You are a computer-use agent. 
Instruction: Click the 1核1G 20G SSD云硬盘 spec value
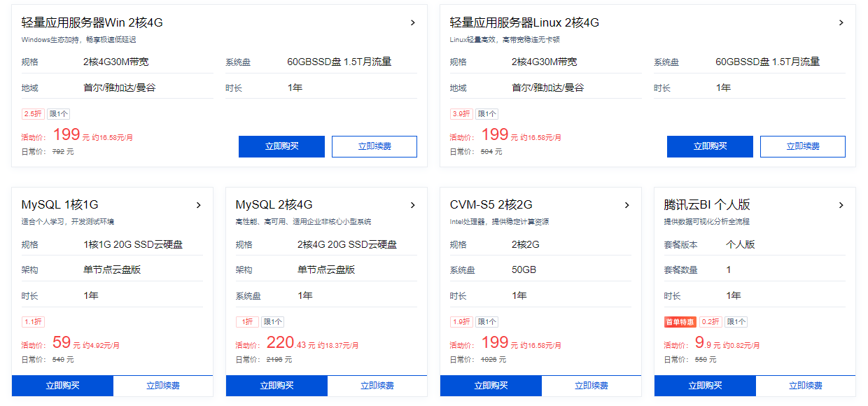click(133, 244)
